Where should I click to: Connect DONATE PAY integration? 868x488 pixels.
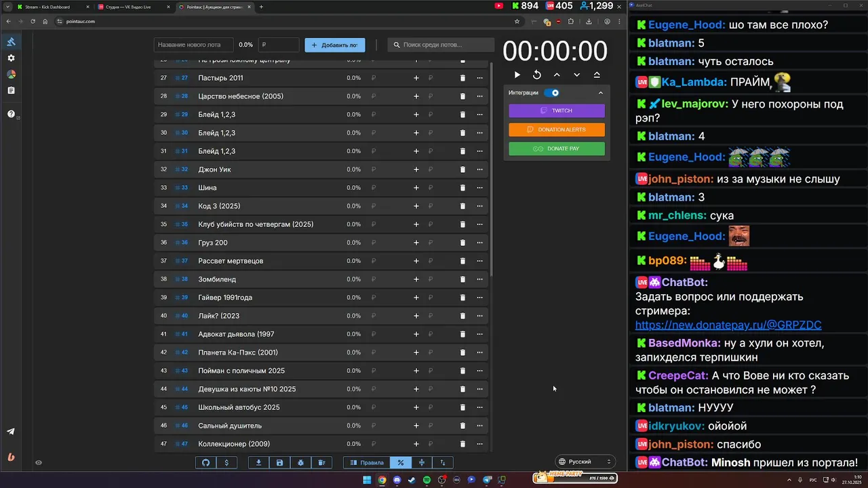tap(557, 148)
